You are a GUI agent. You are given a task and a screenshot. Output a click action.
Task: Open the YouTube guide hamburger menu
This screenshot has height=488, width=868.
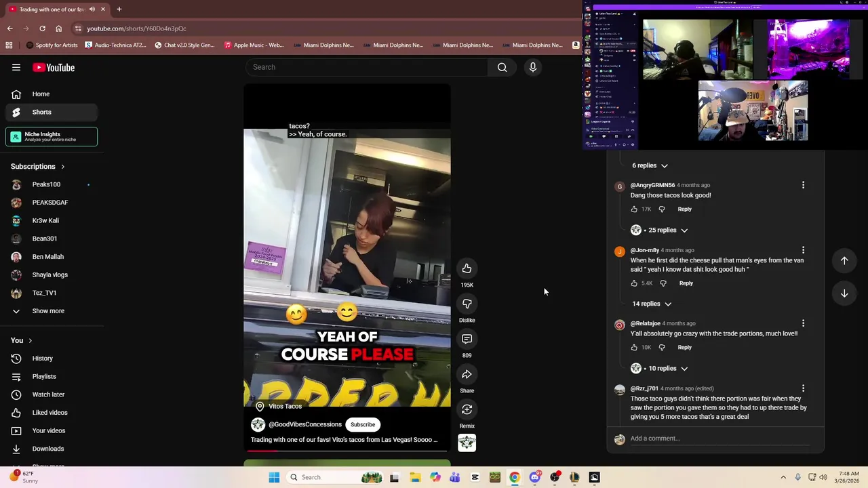[16, 67]
